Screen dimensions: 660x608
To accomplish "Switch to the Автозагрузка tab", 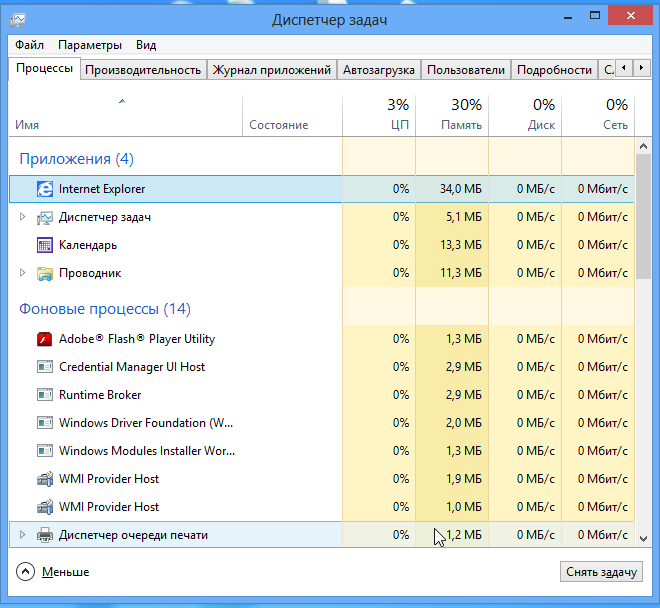I will [378, 70].
